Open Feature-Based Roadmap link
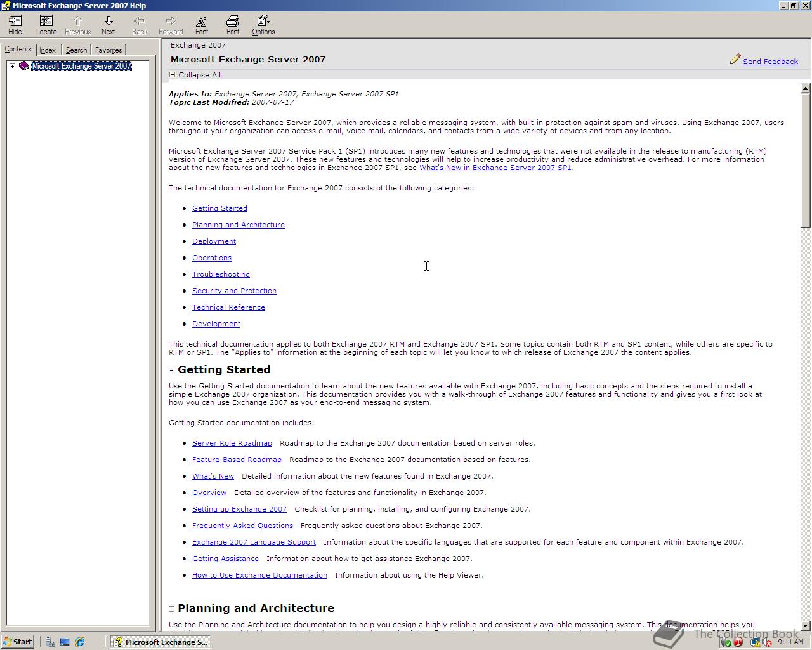 [237, 460]
